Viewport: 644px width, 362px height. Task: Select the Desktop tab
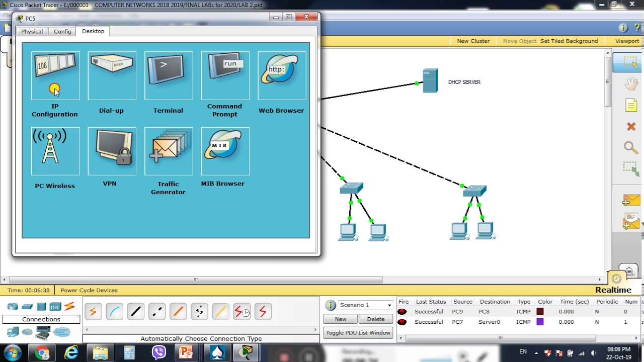point(93,31)
